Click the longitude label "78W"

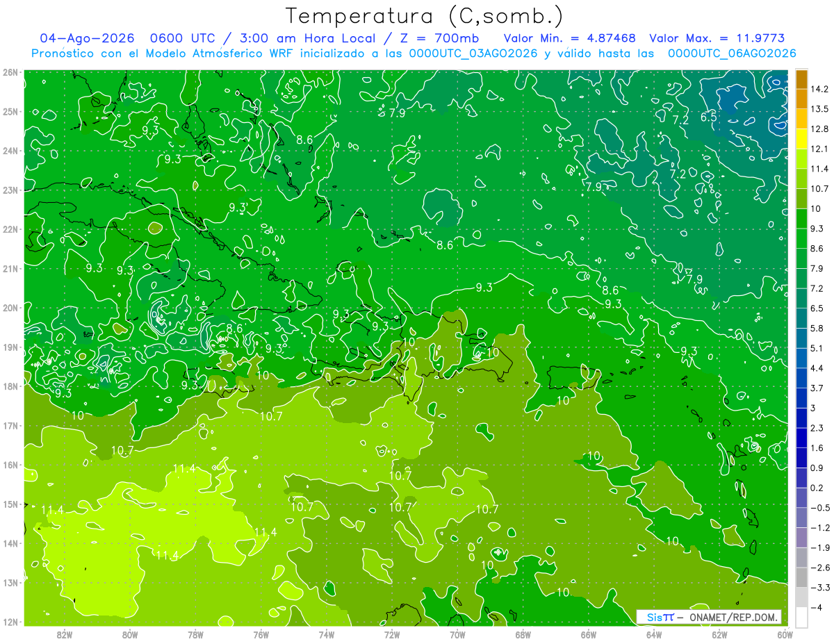(x=195, y=634)
